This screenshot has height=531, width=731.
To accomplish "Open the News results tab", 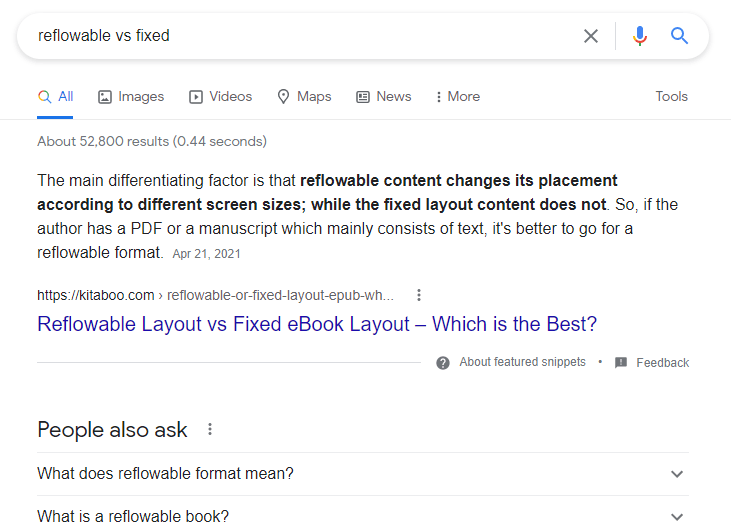I will 384,97.
